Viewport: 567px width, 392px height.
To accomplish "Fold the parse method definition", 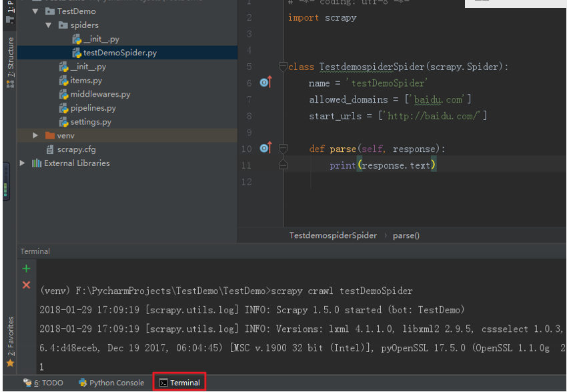I will pos(283,149).
